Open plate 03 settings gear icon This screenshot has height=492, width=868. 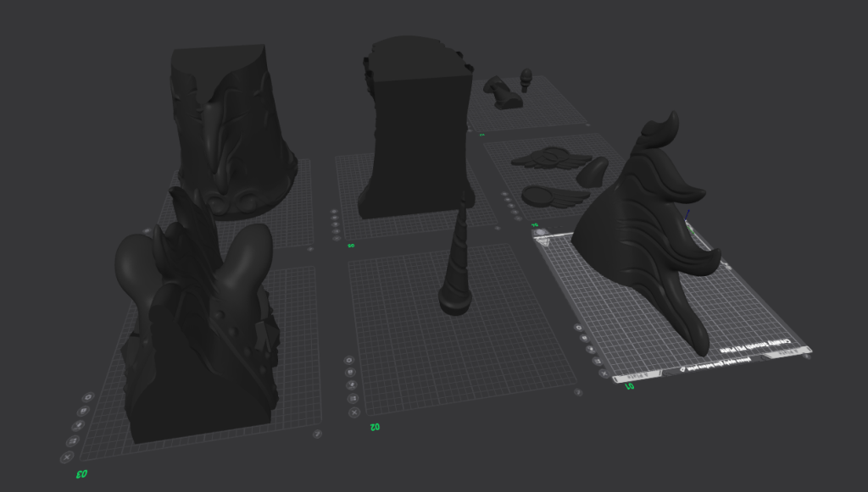coord(86,396)
